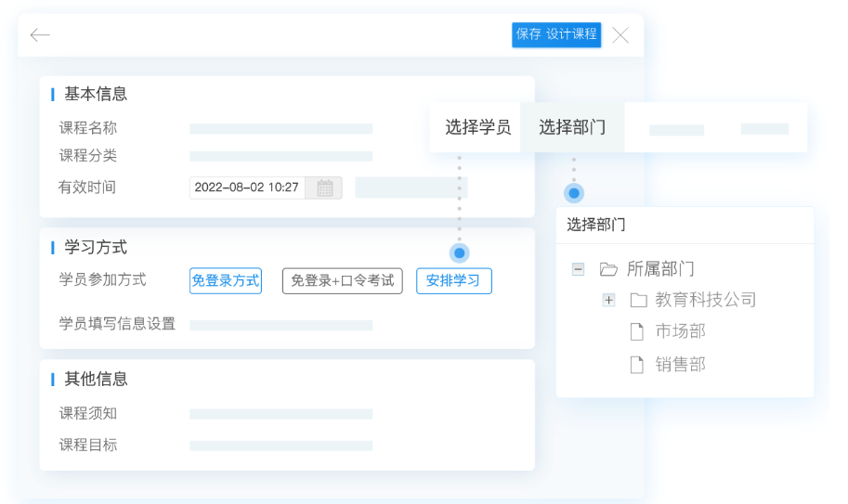The height and width of the screenshot is (504, 848).
Task: Click the blue dot above 安排学习
Action: click(459, 252)
